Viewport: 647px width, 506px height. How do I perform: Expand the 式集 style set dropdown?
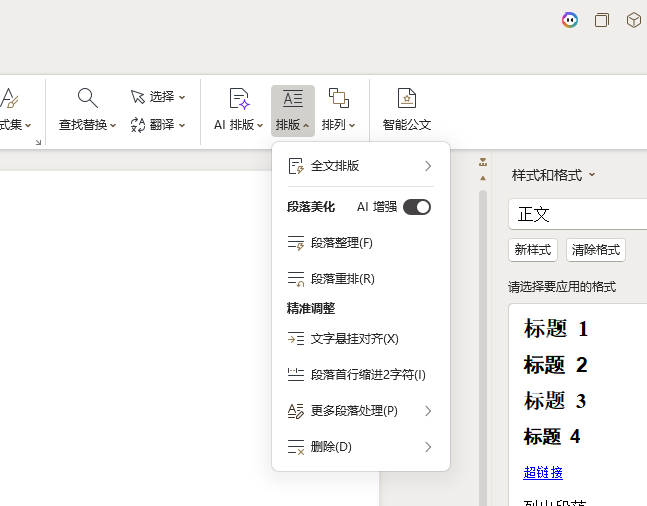click(28, 125)
